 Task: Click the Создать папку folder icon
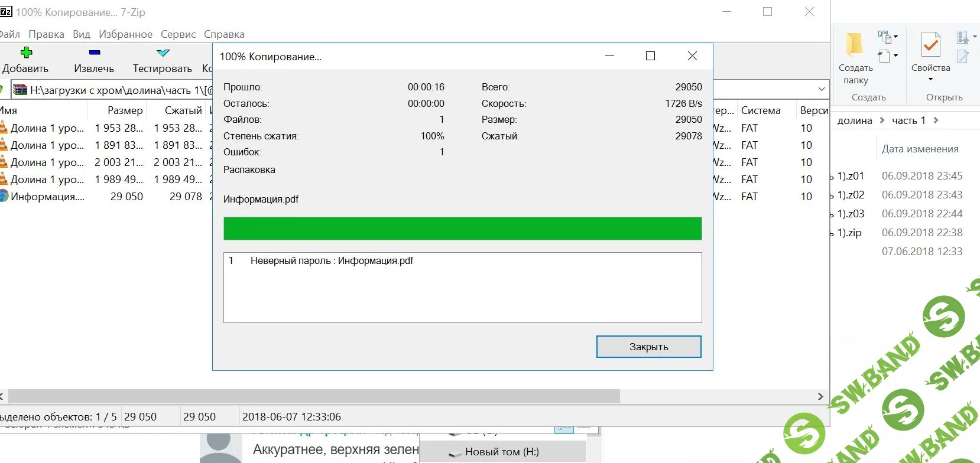[x=855, y=45]
